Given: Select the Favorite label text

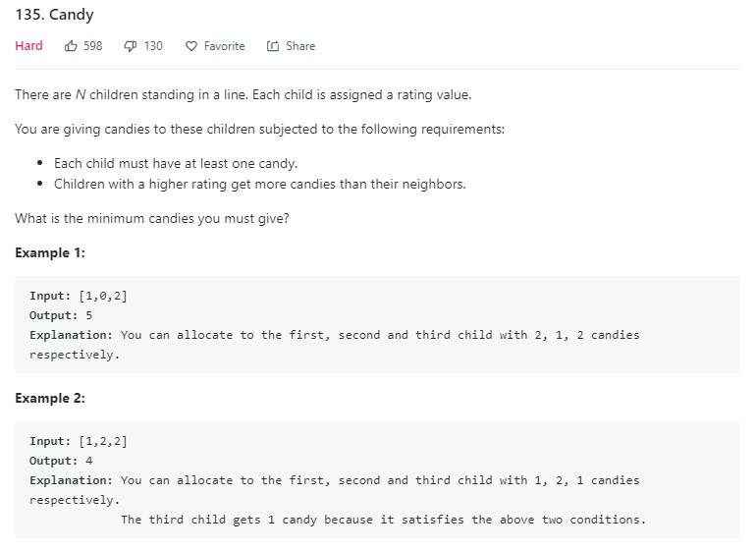Looking at the screenshot, I should coord(224,46).
